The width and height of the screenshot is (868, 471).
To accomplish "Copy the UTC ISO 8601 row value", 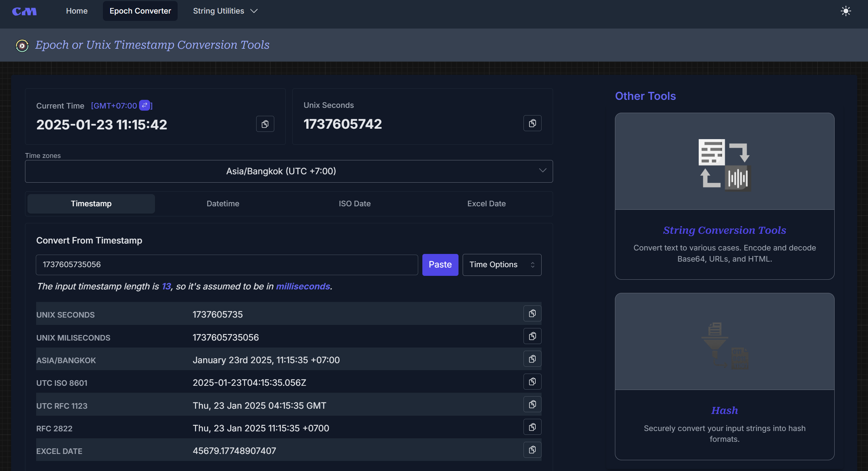I will pyautogui.click(x=532, y=382).
